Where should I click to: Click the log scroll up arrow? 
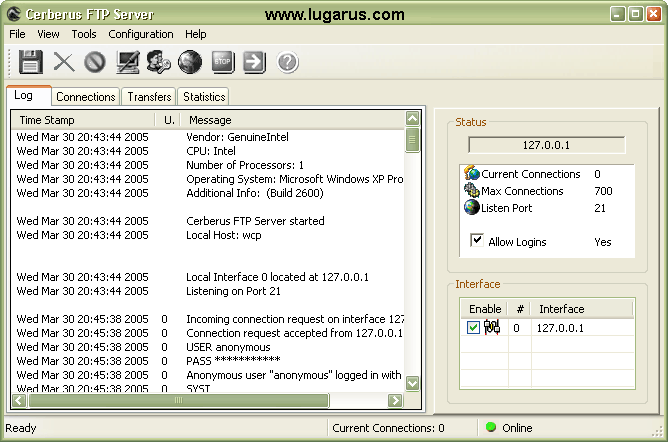pos(412,119)
